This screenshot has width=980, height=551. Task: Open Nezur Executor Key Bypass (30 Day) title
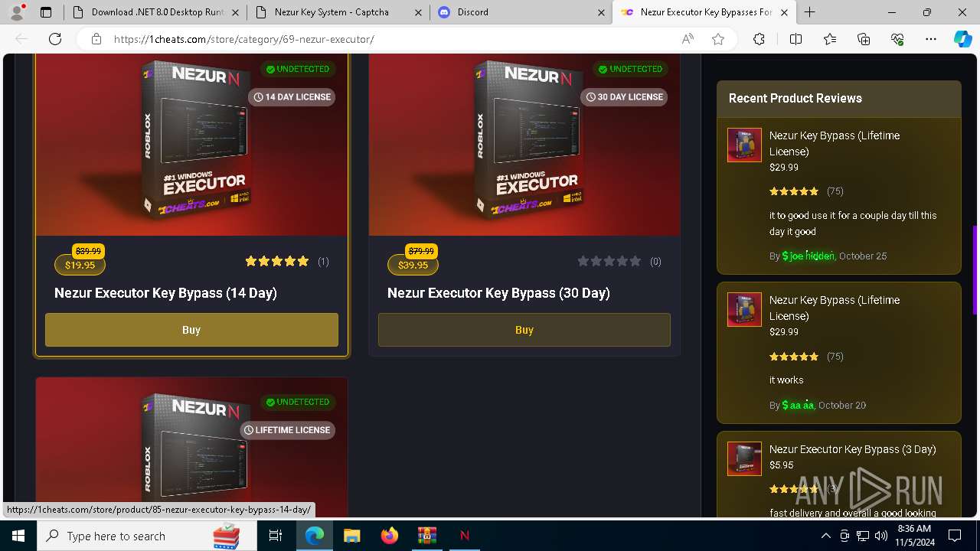point(498,293)
